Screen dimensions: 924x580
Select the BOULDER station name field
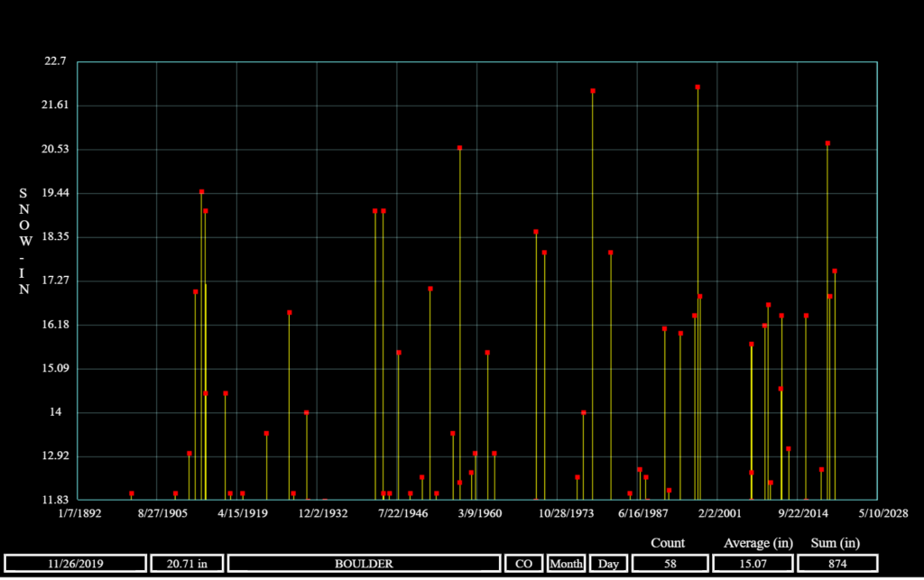[364, 564]
